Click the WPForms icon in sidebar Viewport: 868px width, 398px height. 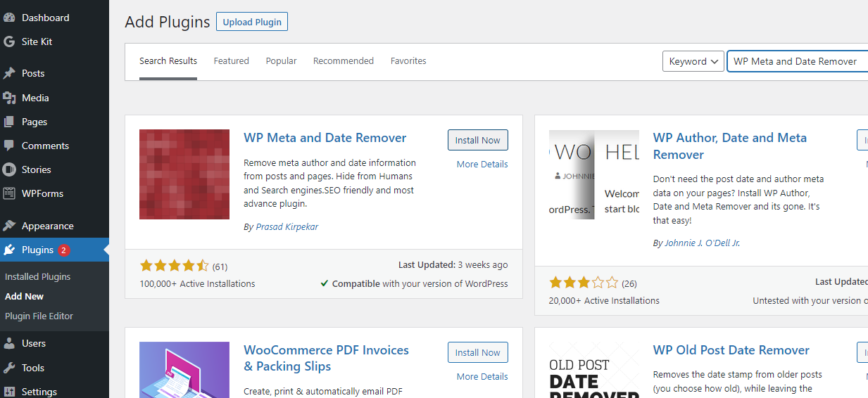click(9, 193)
